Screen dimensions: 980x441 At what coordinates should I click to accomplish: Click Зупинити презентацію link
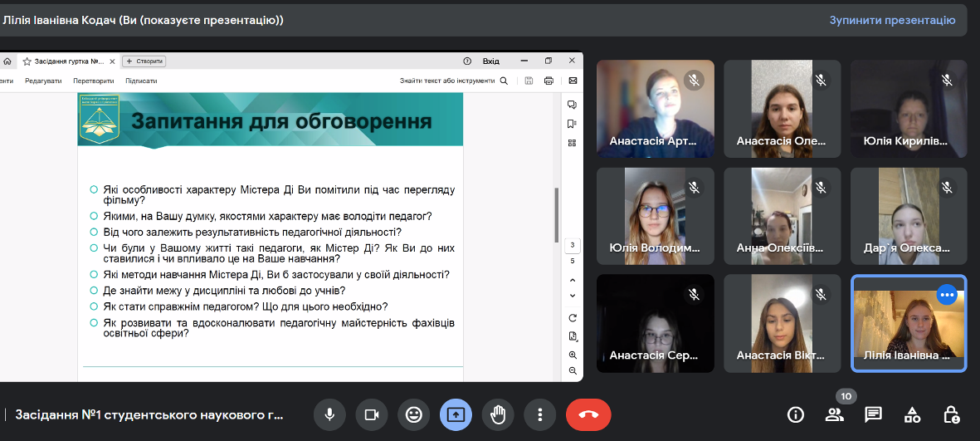pyautogui.click(x=892, y=20)
